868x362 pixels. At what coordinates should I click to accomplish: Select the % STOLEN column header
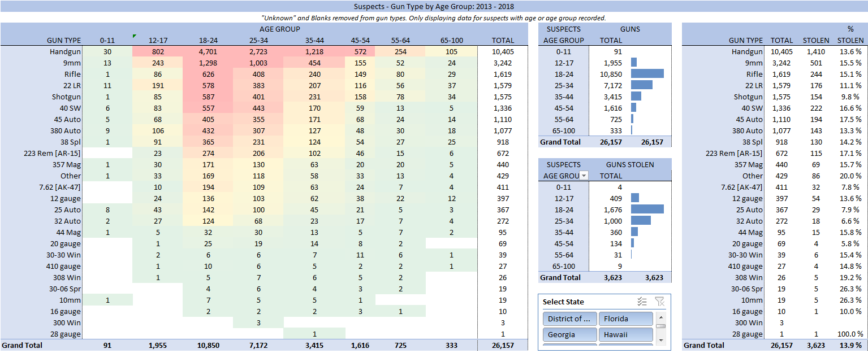click(850, 40)
